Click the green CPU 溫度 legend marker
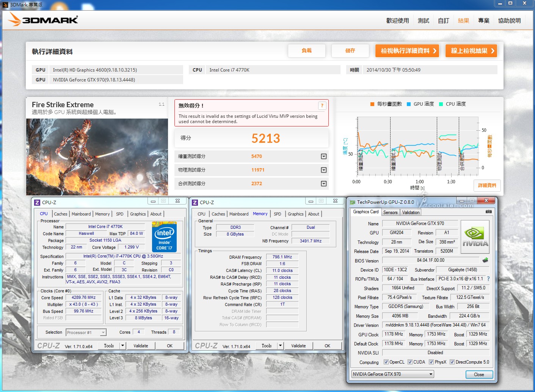 click(441, 104)
